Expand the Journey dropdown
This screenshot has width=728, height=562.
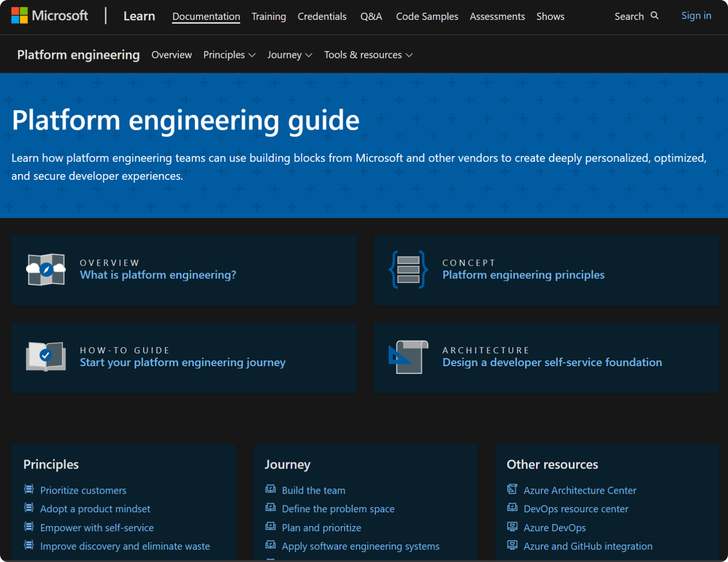[x=290, y=55]
